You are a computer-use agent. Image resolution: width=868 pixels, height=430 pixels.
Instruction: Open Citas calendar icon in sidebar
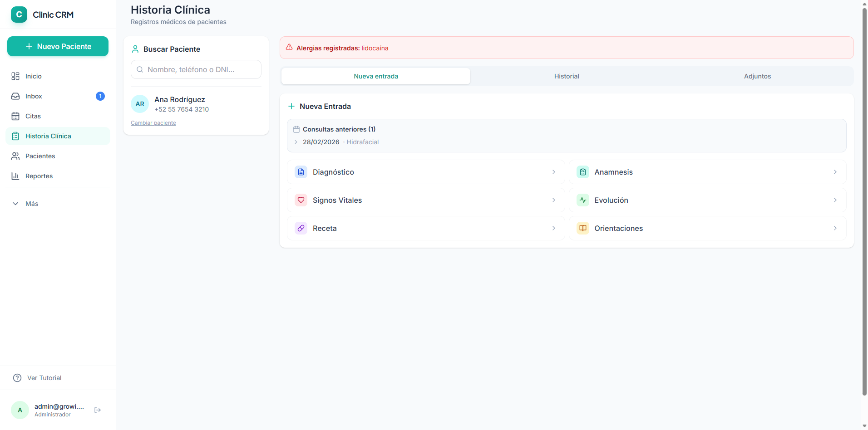pyautogui.click(x=15, y=116)
